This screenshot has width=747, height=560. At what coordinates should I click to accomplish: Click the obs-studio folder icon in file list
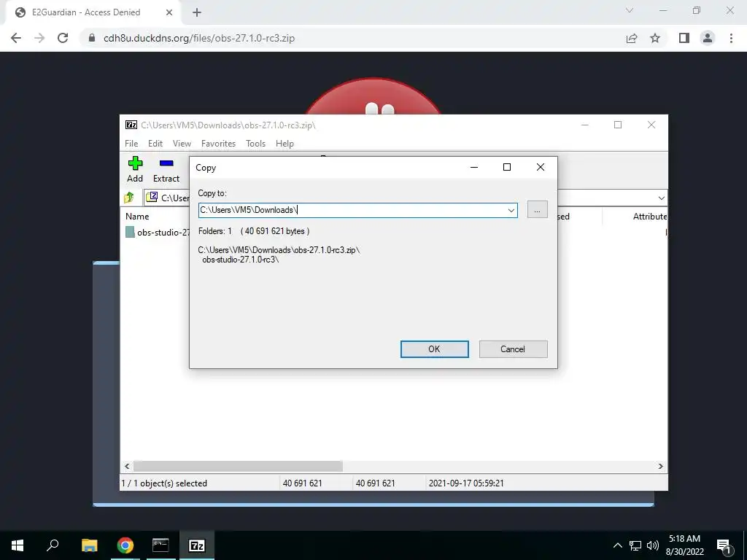pyautogui.click(x=130, y=233)
